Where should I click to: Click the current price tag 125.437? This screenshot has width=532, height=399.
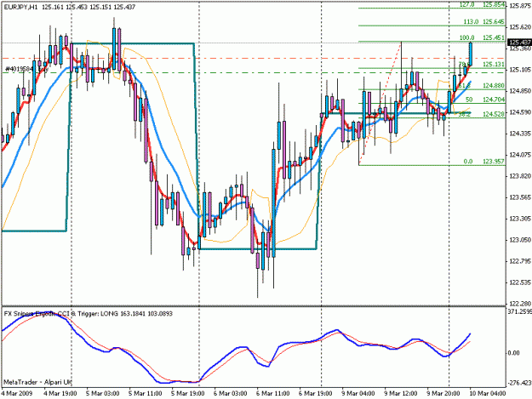click(519, 43)
